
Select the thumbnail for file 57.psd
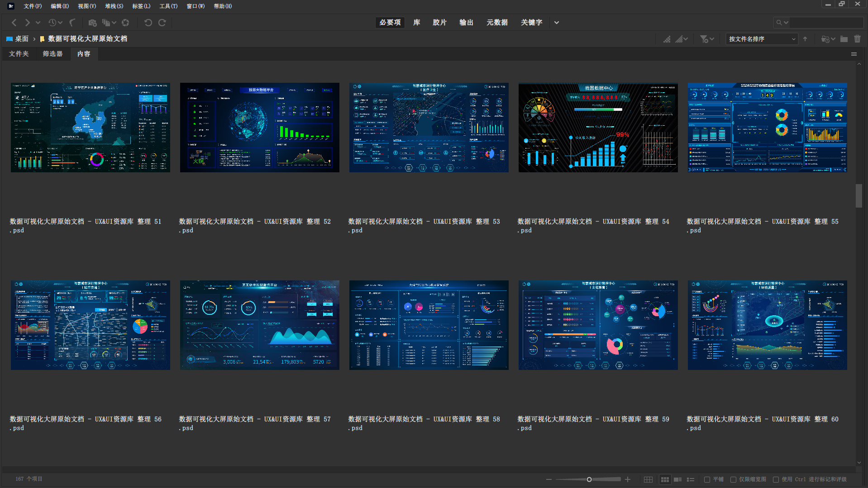point(260,325)
